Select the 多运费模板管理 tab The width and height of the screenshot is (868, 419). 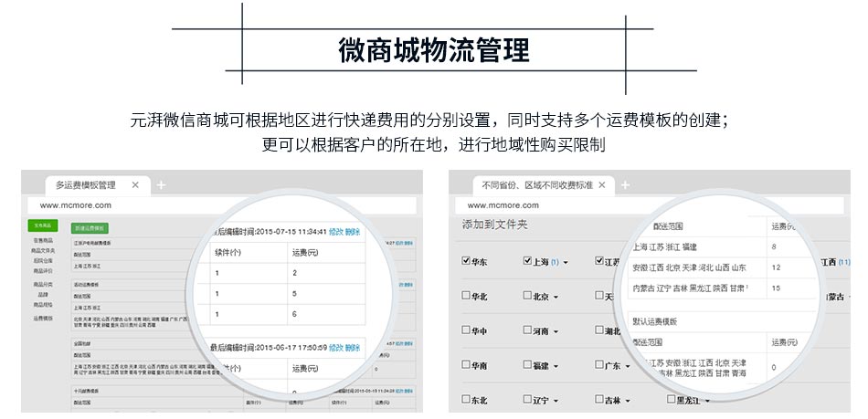click(x=98, y=185)
